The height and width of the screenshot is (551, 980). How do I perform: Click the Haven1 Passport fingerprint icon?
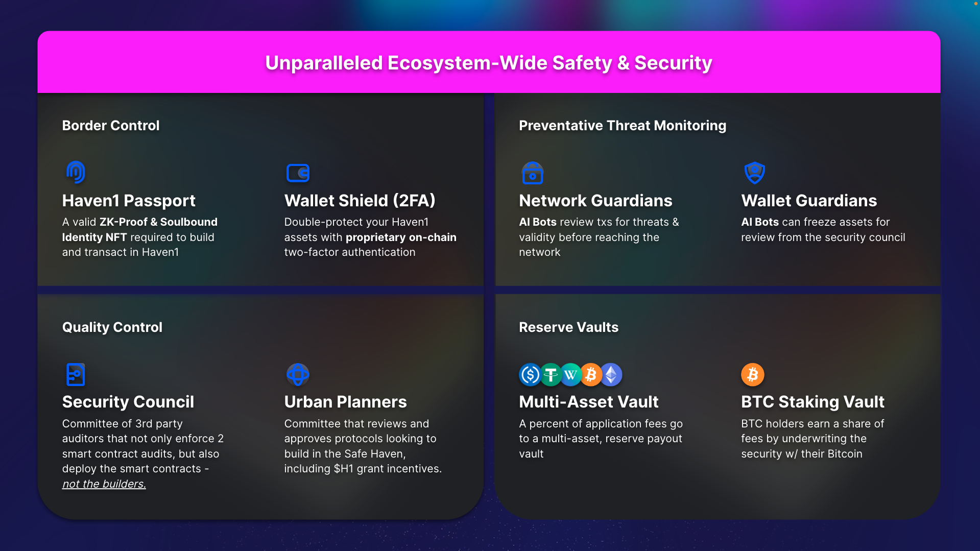[76, 172]
